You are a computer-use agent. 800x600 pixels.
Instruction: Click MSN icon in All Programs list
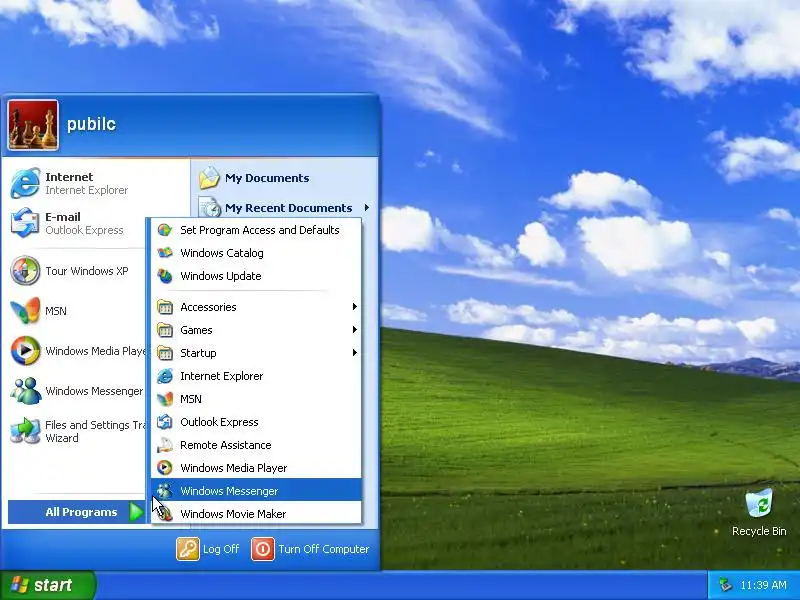click(x=165, y=399)
